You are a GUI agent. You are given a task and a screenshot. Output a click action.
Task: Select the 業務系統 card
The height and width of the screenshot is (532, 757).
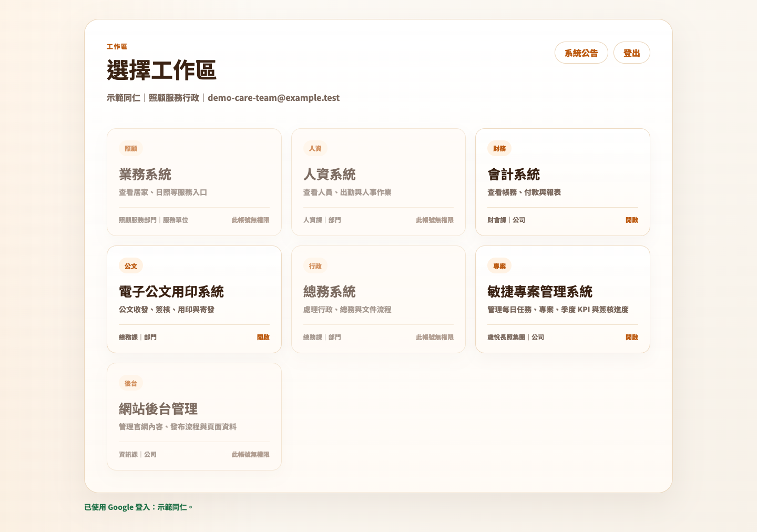[194, 182]
